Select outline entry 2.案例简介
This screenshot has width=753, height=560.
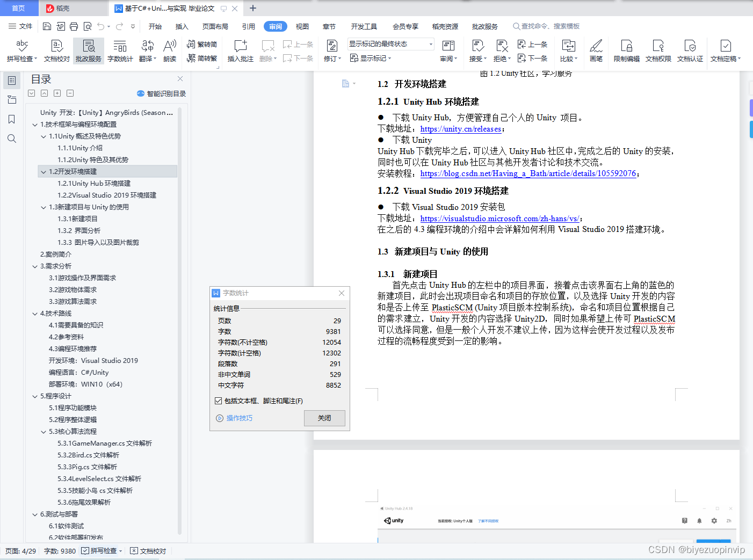(x=56, y=254)
